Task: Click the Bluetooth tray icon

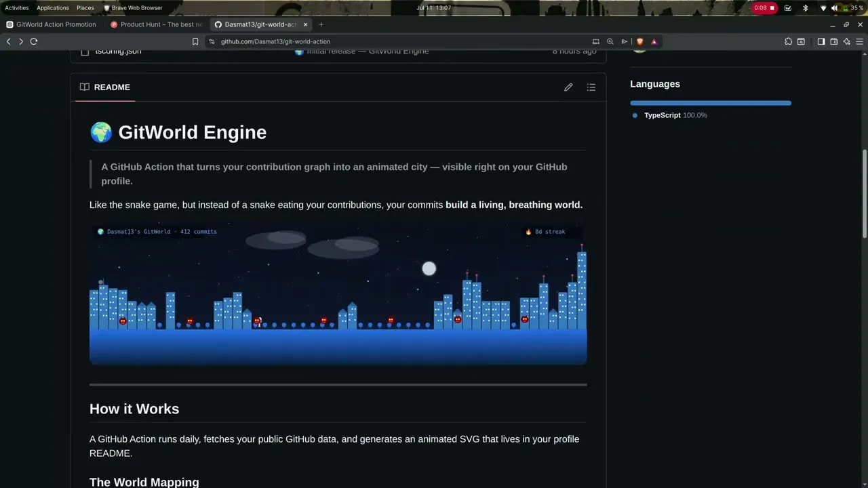Action: pos(806,8)
